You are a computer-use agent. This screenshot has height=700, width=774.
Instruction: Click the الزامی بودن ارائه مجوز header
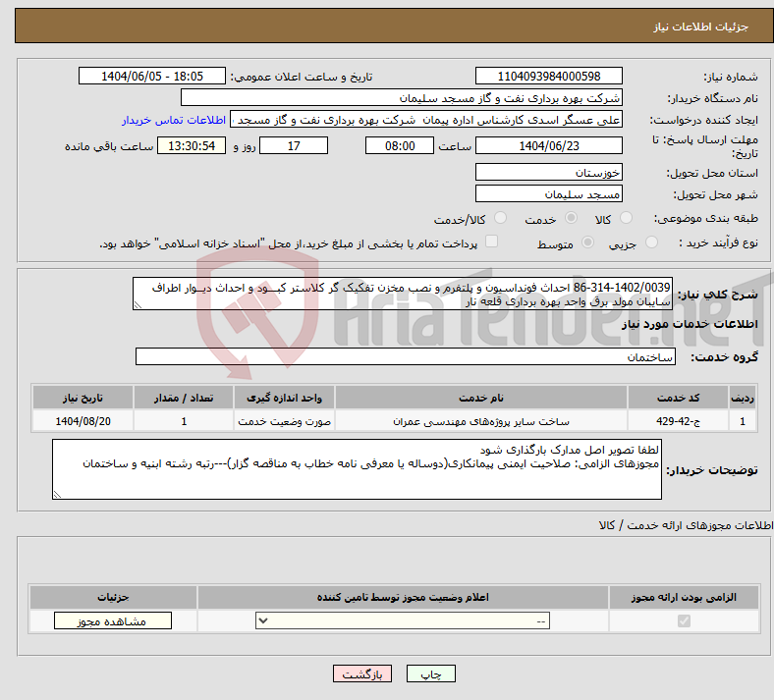coord(684,597)
